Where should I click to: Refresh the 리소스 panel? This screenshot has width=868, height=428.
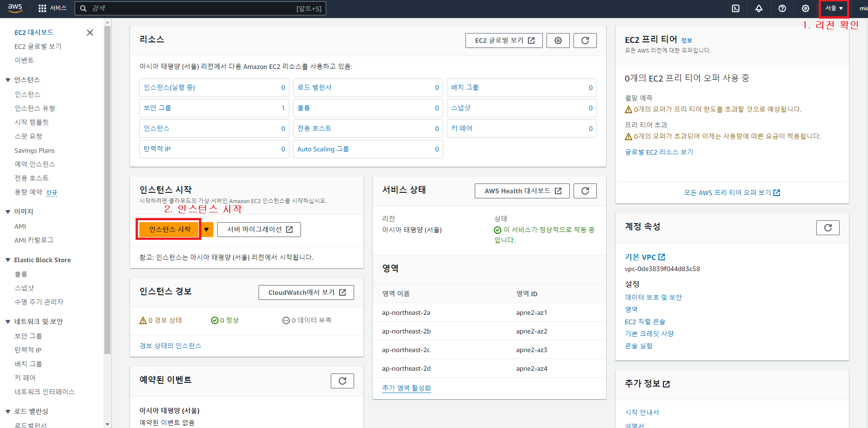(585, 41)
